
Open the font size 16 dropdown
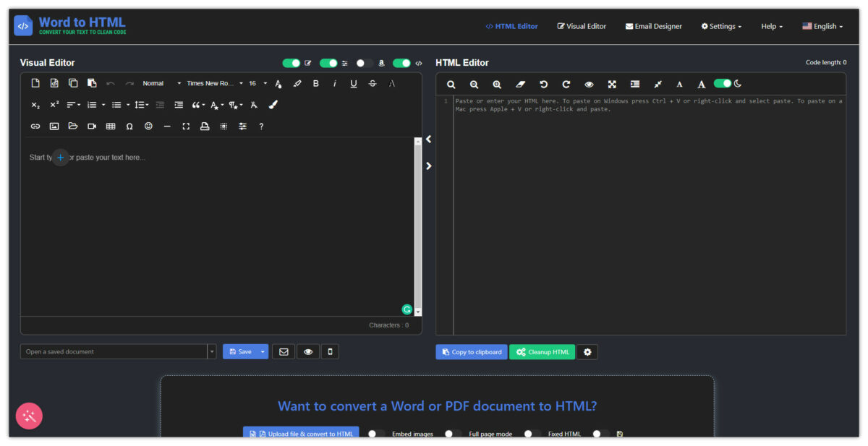(x=258, y=83)
